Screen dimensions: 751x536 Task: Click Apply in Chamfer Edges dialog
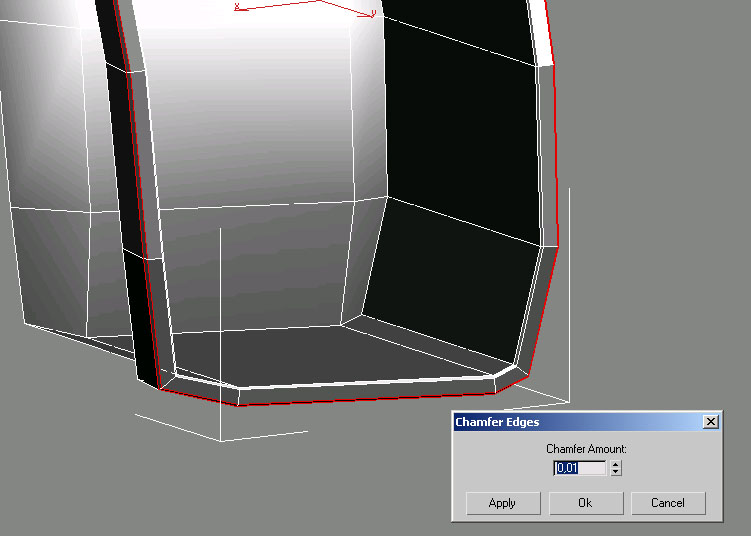503,503
